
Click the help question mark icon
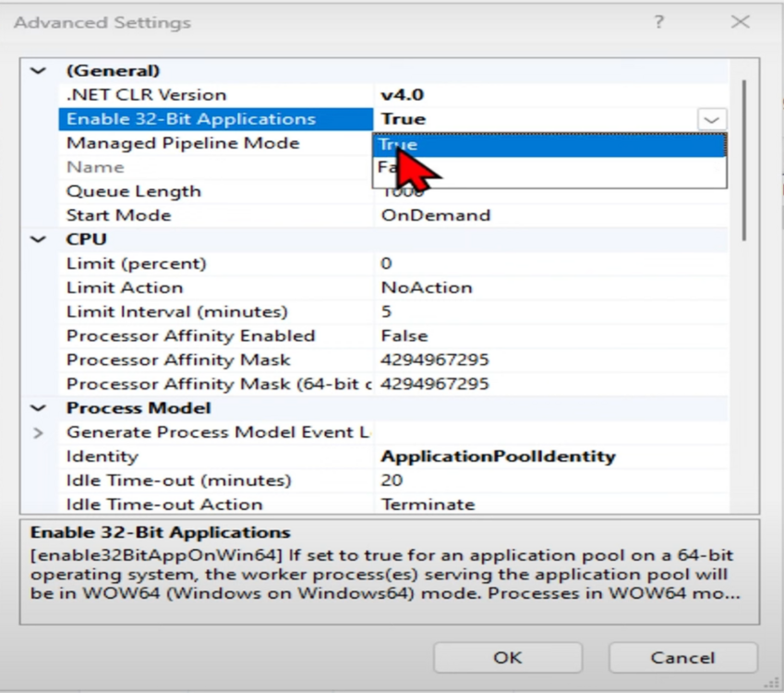click(658, 22)
